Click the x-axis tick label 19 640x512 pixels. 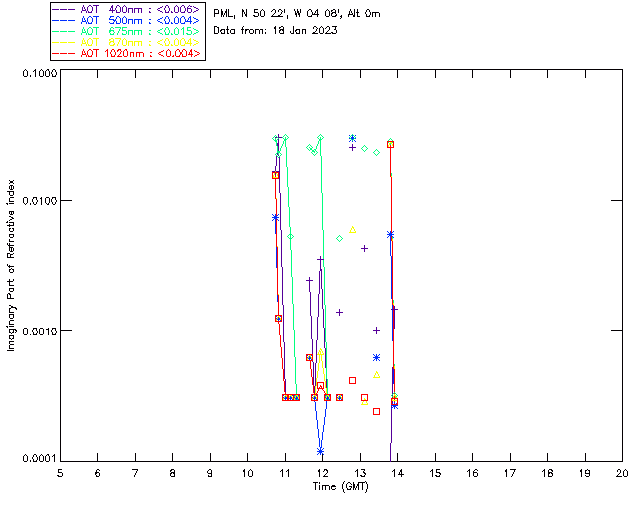pos(585,474)
